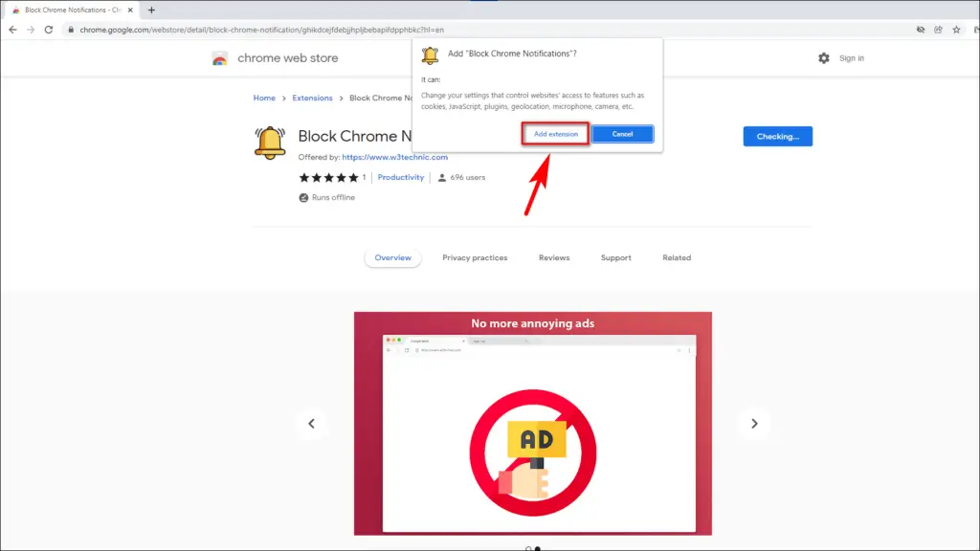Reload the page with refresh icon
The image size is (980, 551).
pyautogui.click(x=48, y=30)
